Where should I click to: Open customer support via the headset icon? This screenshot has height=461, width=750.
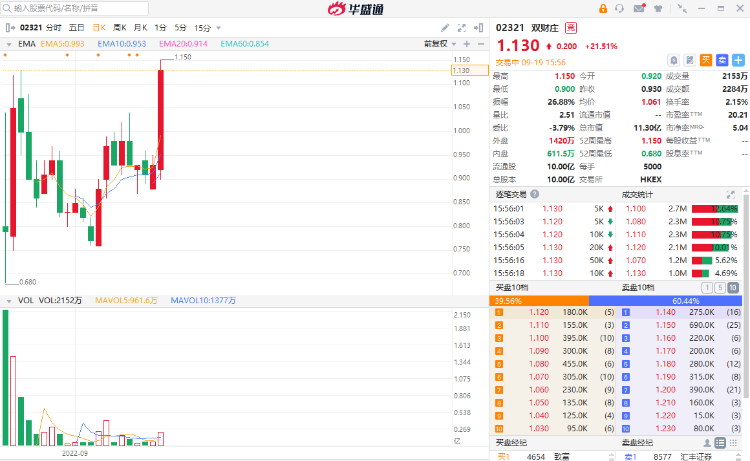[619, 9]
